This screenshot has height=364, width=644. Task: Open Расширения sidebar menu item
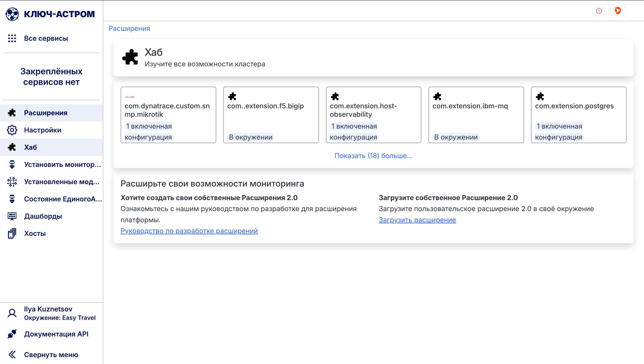pos(46,113)
